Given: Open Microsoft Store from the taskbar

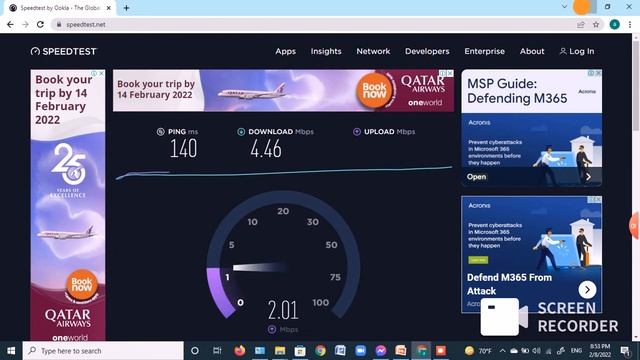Looking at the screenshot, I should (300, 351).
